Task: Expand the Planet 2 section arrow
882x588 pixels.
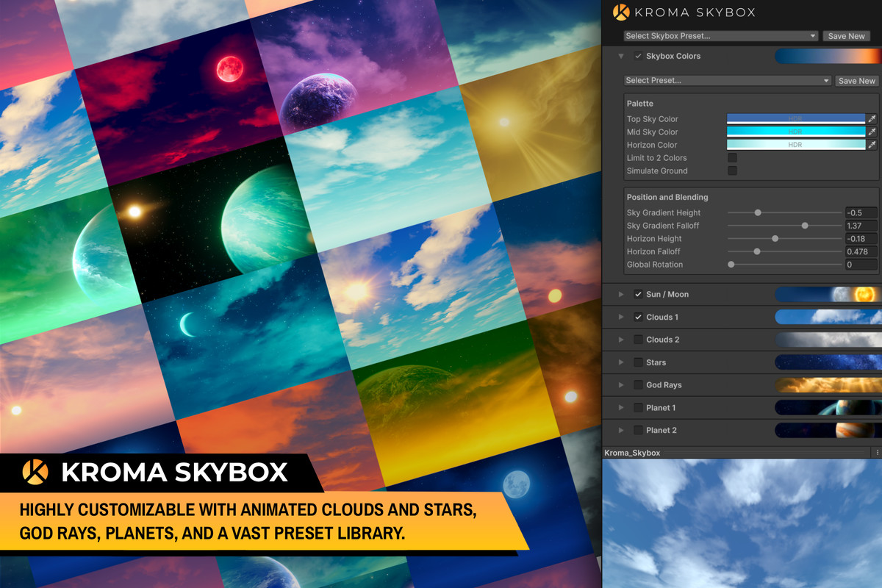Action: click(x=621, y=430)
